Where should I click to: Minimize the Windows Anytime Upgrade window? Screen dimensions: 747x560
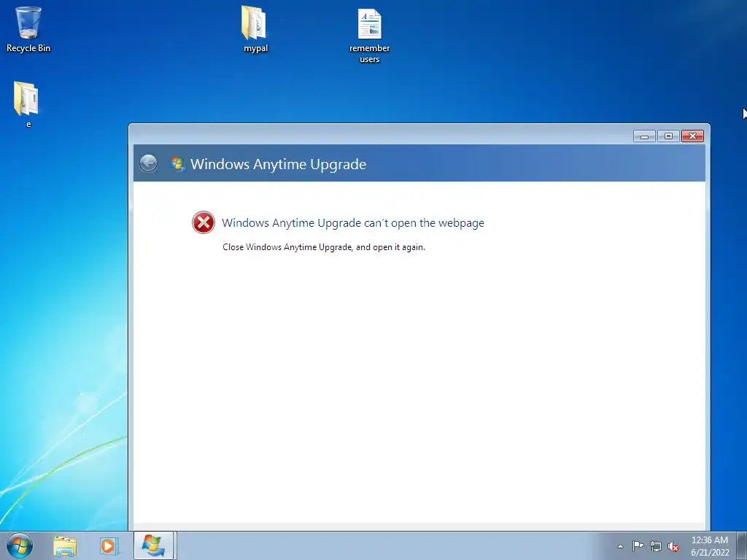pyautogui.click(x=645, y=136)
